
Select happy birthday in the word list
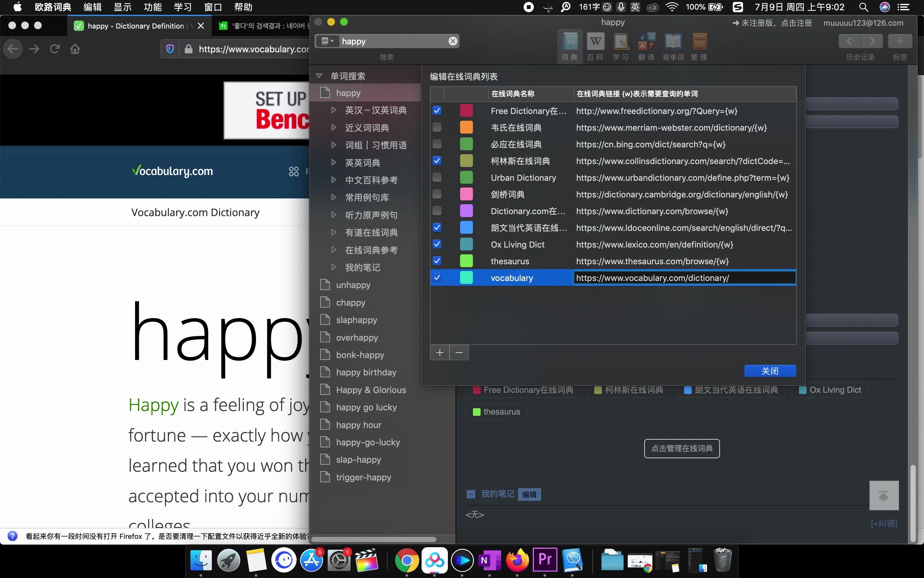(366, 372)
